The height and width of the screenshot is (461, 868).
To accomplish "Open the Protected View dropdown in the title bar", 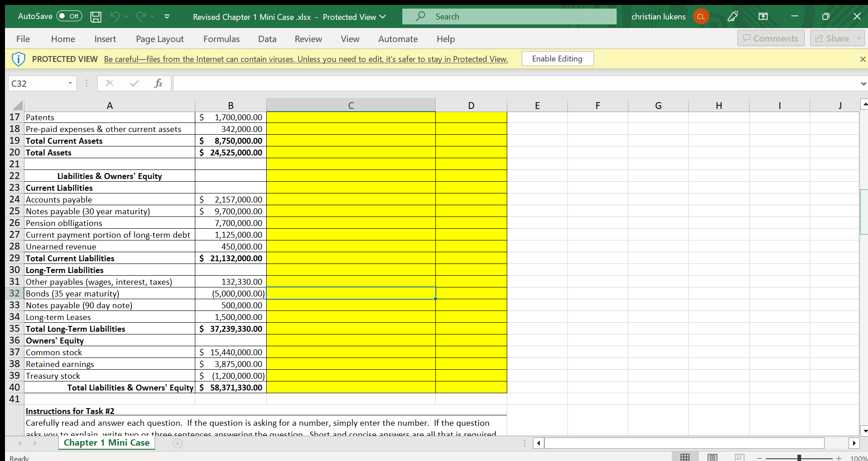I will point(384,17).
